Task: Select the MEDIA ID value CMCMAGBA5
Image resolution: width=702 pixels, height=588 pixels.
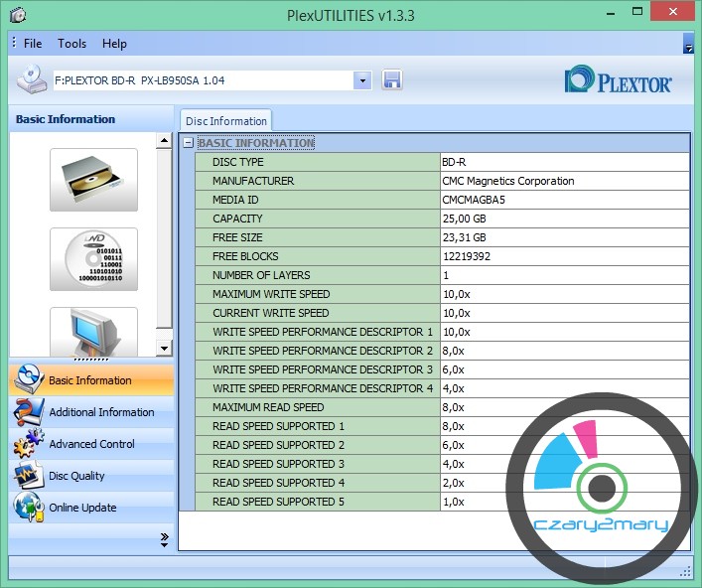Action: [x=473, y=200]
